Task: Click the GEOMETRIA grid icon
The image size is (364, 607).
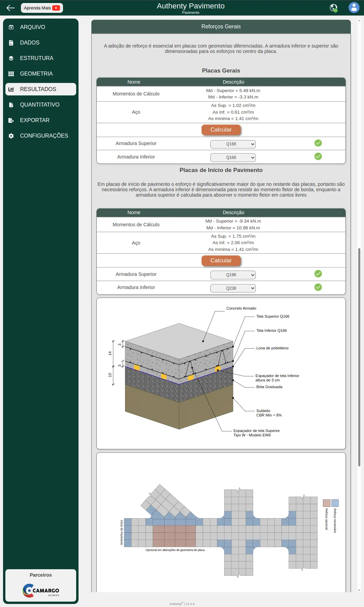Action: [x=11, y=74]
